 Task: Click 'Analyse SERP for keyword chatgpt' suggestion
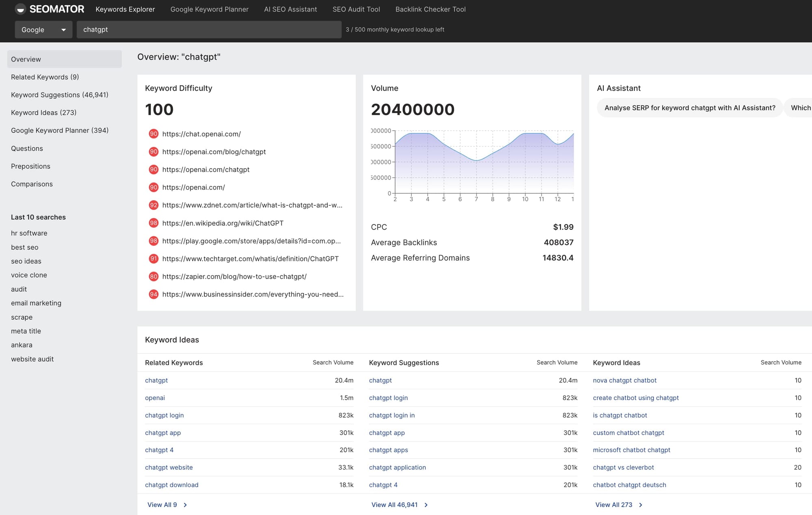click(x=690, y=108)
